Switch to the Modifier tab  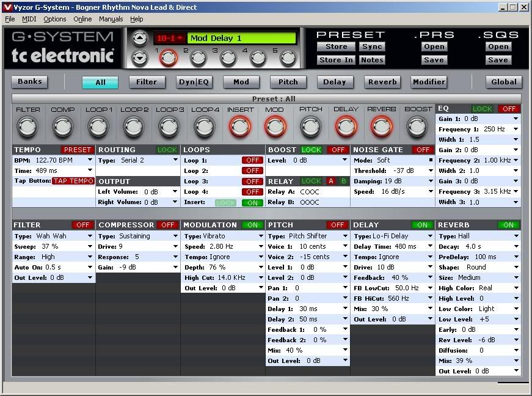point(429,82)
